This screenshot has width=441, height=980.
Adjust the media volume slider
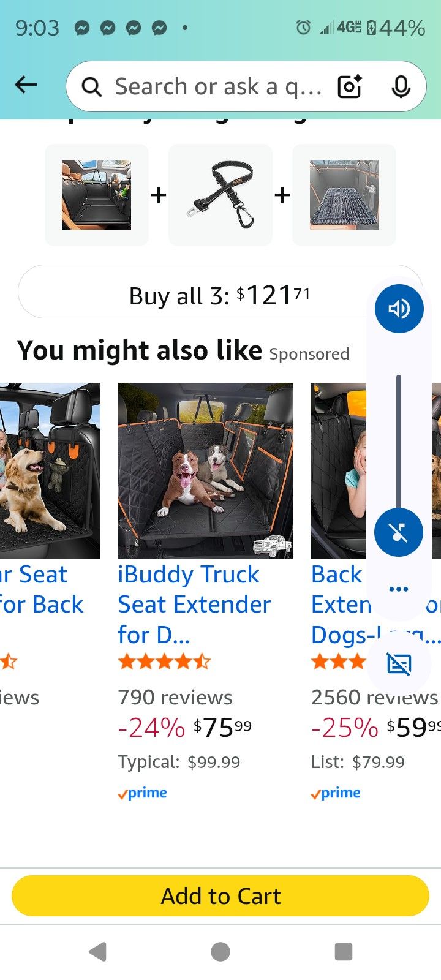click(399, 441)
